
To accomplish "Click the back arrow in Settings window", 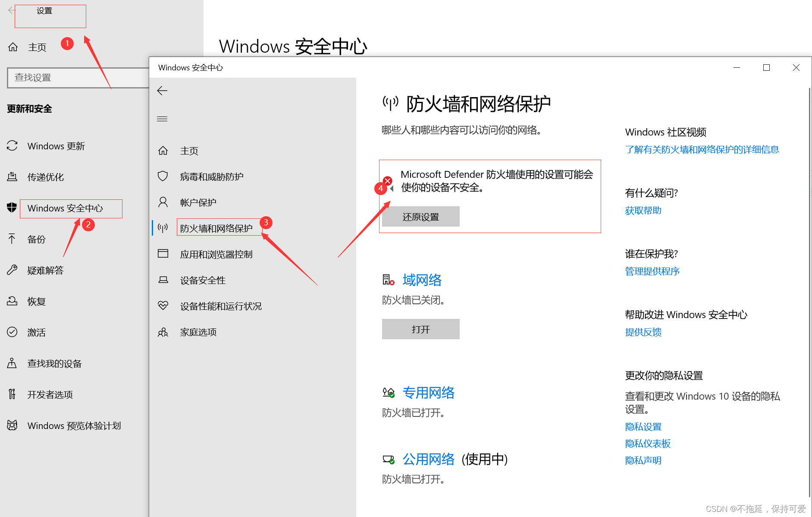I will [12, 10].
